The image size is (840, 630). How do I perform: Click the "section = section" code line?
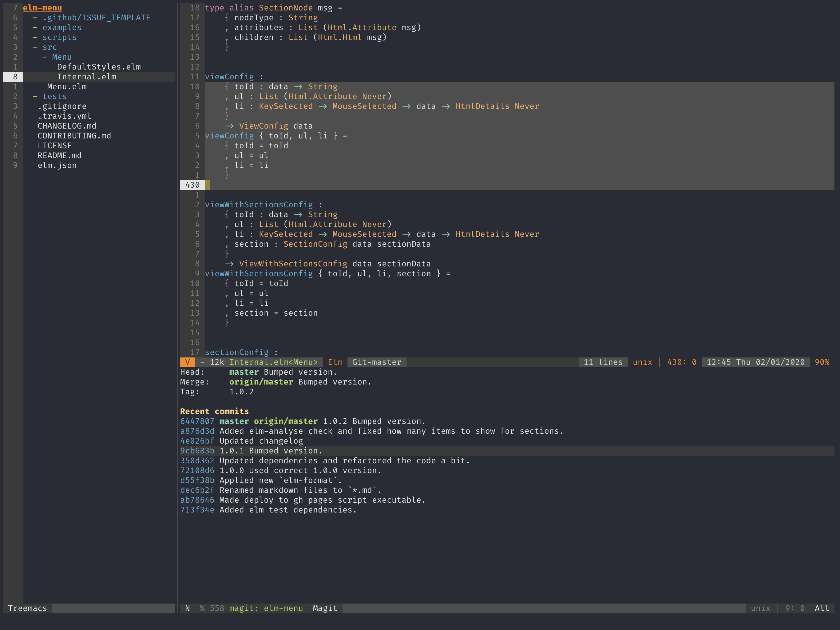point(276,313)
